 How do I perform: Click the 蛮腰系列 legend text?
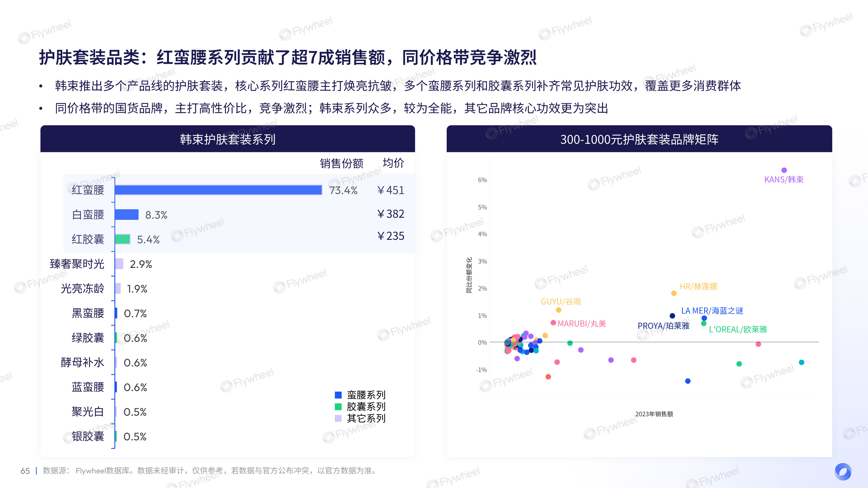tap(366, 395)
